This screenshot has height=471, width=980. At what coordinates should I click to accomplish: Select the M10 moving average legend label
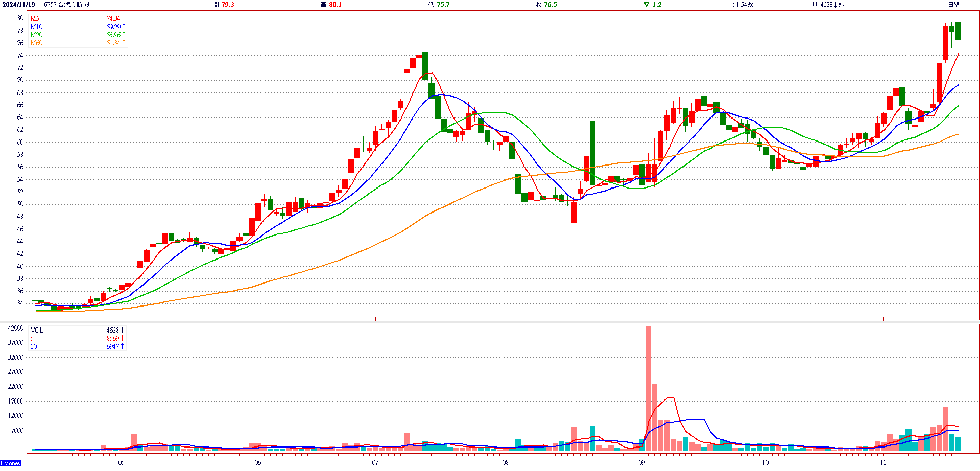[x=36, y=27]
